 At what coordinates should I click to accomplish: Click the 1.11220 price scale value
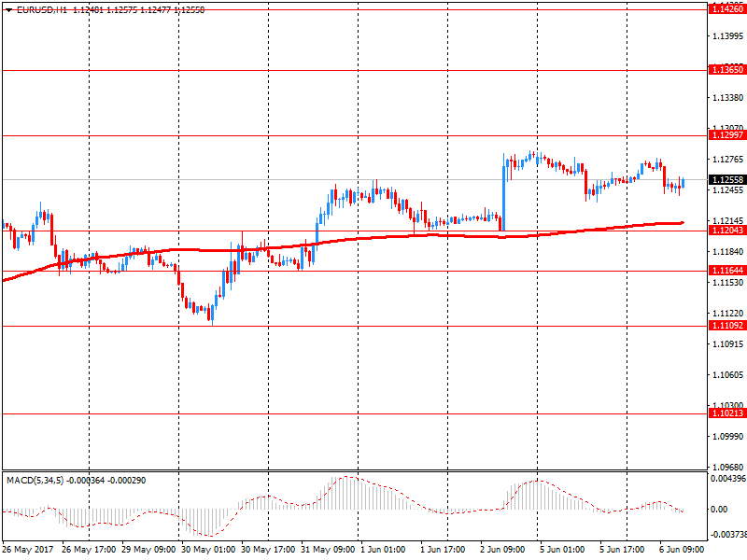pos(728,314)
